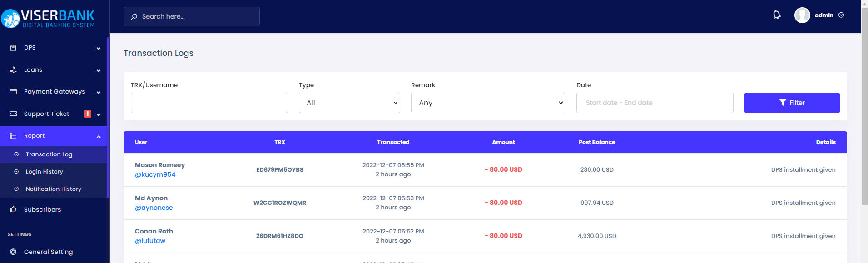Click the red Support Ticket alert badge

88,114
